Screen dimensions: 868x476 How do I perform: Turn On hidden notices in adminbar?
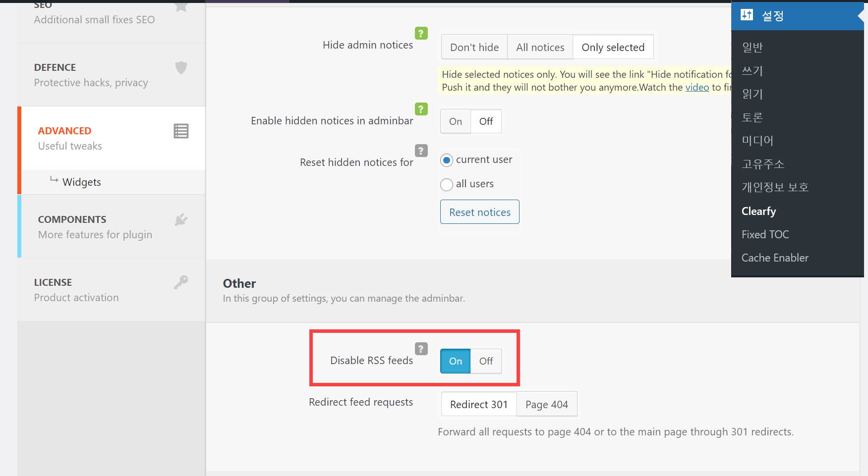455,121
